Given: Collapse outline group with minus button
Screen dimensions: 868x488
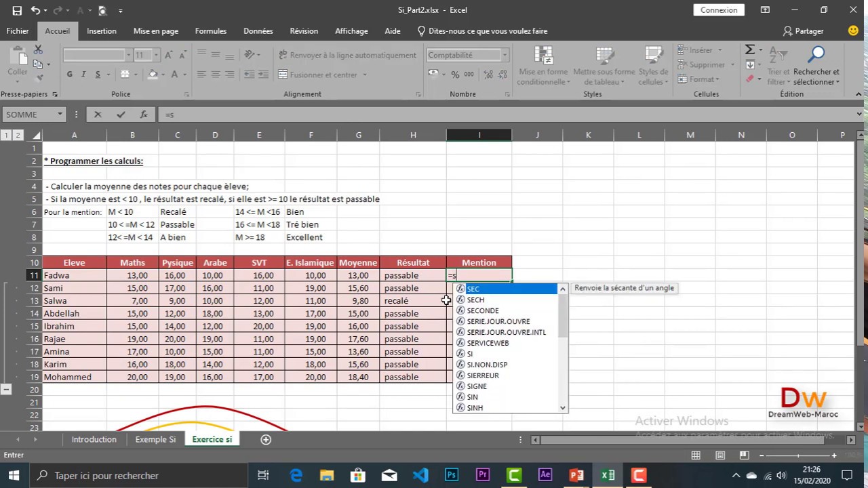Looking at the screenshot, I should 5,390.
